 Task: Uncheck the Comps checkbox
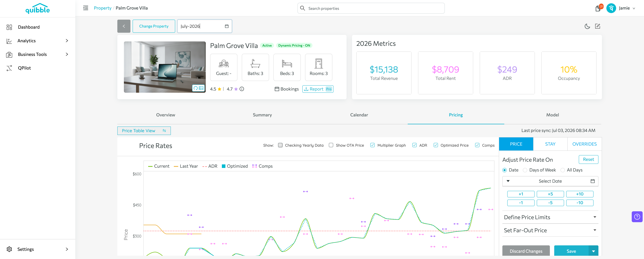(x=477, y=145)
